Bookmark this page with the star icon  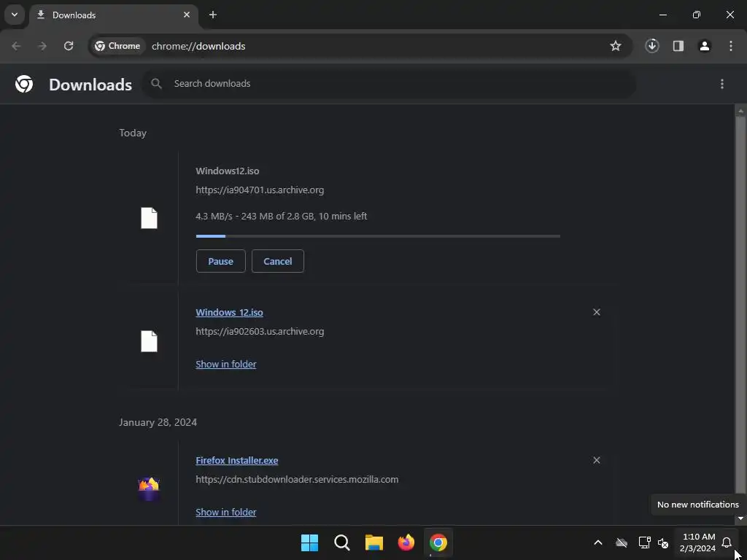point(616,46)
